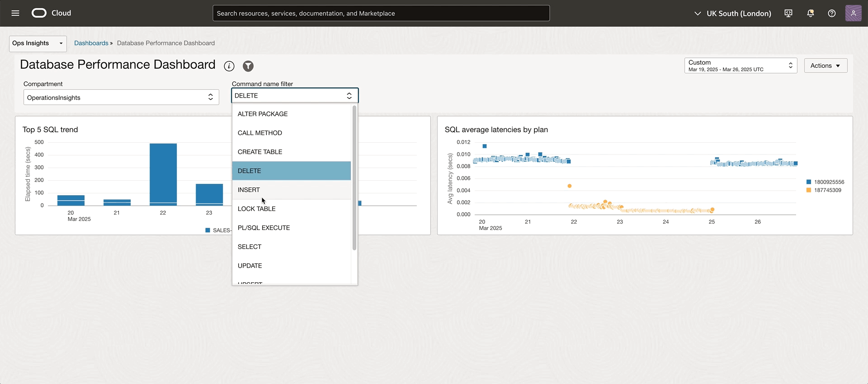Viewport: 868px width, 384px height.
Task: Click the search resources input field
Action: 381,14
